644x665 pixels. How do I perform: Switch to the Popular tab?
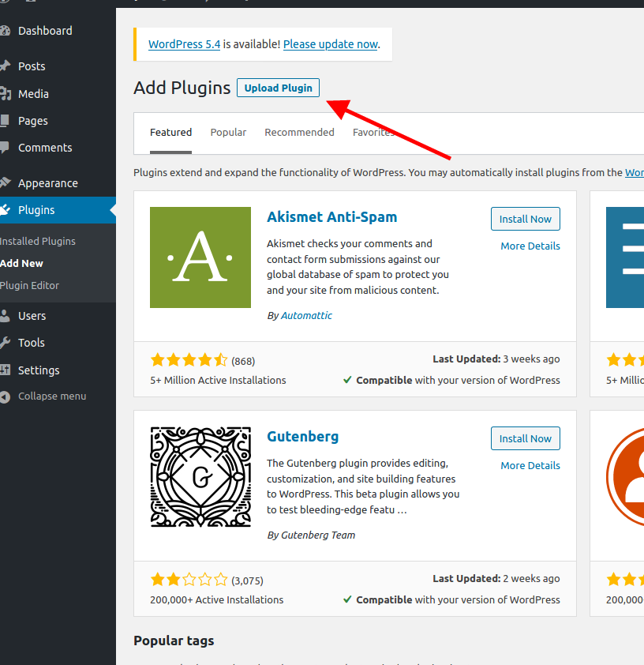pyautogui.click(x=228, y=133)
